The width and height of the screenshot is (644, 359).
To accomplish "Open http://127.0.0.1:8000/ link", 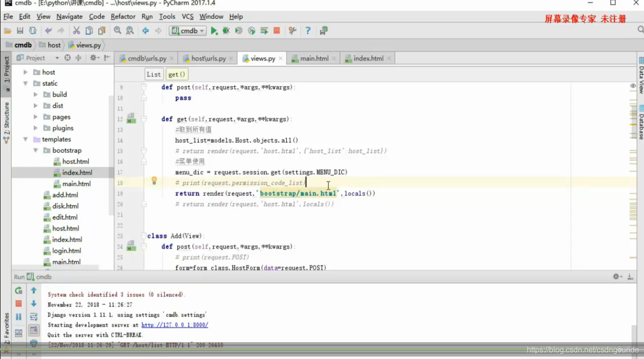I will pyautogui.click(x=174, y=325).
